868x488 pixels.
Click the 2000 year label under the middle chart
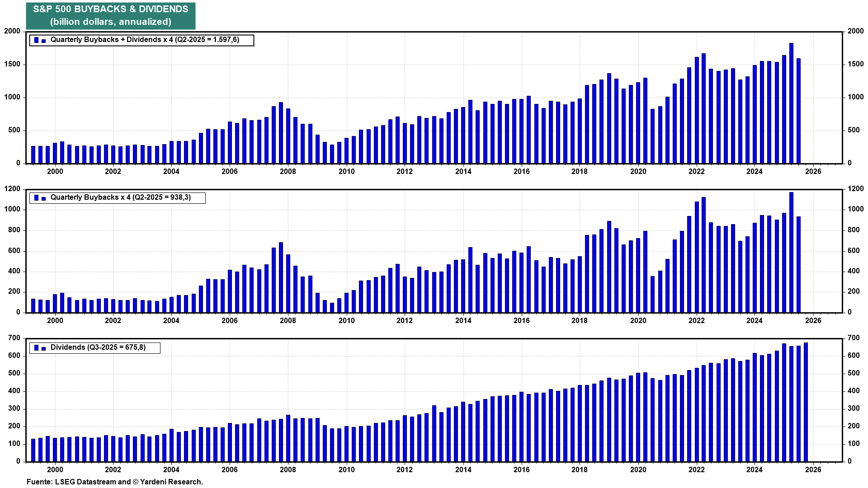tap(55, 321)
